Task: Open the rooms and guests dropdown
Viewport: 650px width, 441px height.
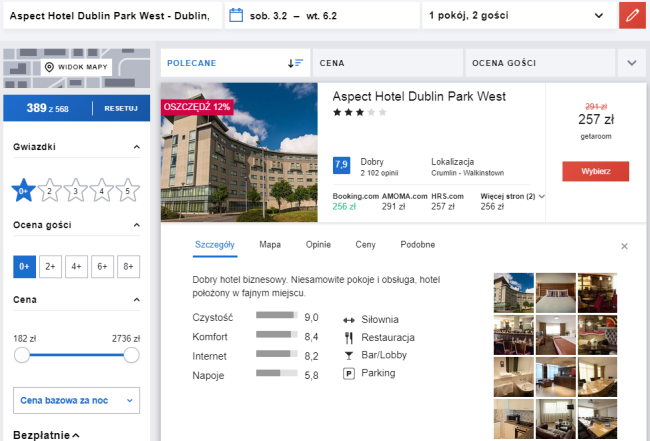Action: tap(515, 16)
